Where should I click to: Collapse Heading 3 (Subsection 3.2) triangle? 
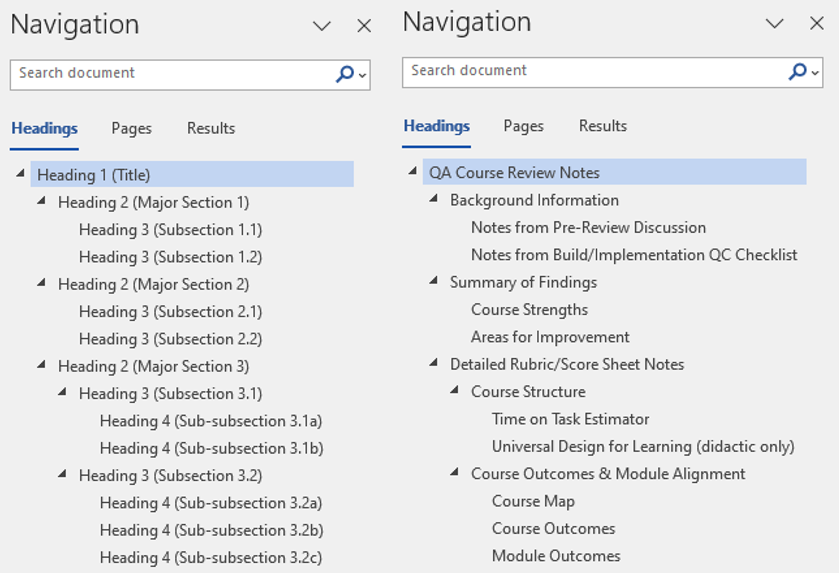click(x=63, y=473)
